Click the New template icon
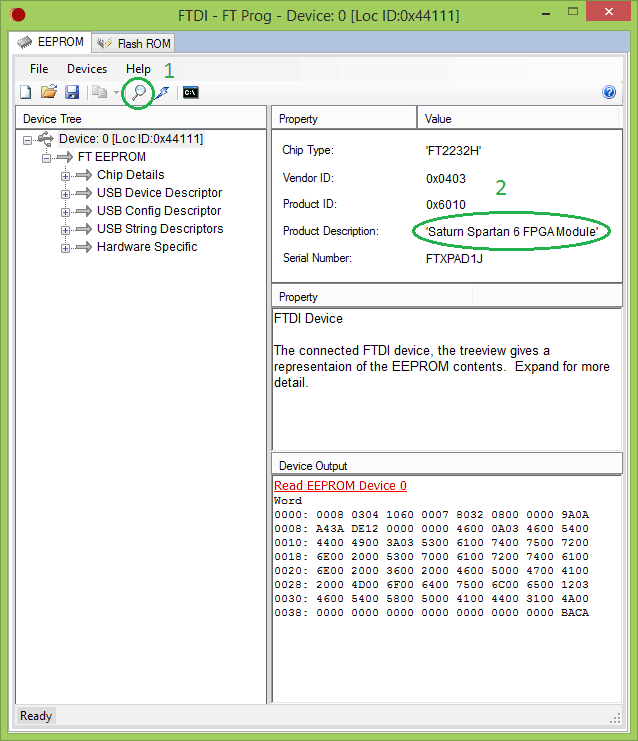The image size is (638, 741). [27, 92]
